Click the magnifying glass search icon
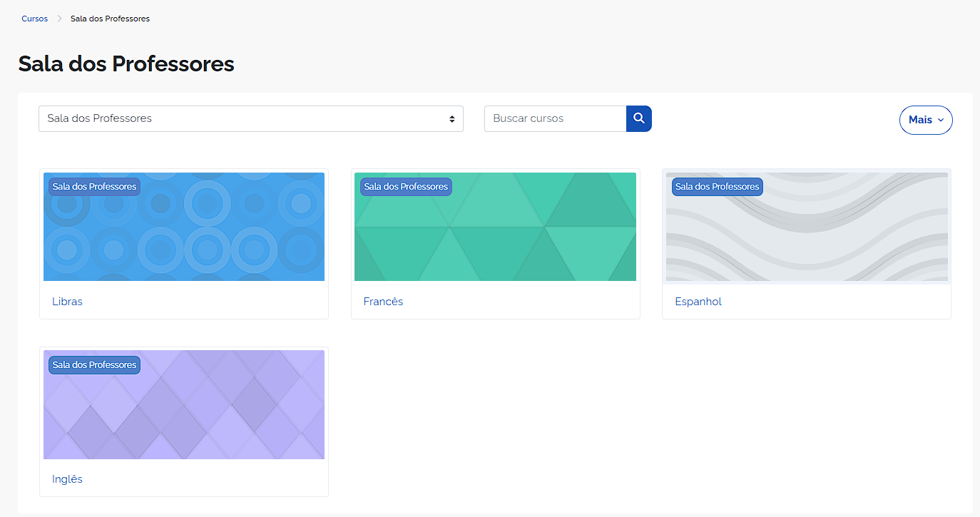Image resolution: width=980 pixels, height=517 pixels. tap(638, 118)
